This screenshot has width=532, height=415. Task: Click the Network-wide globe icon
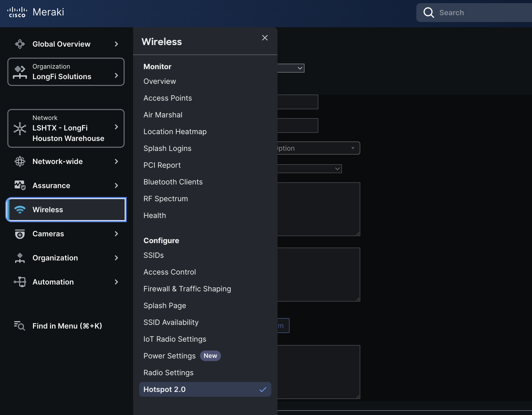[20, 161]
